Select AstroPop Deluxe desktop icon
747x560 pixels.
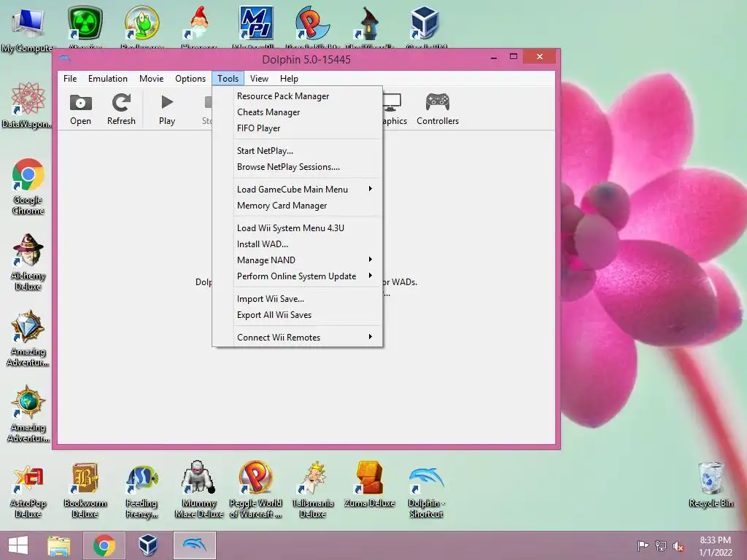(x=28, y=491)
